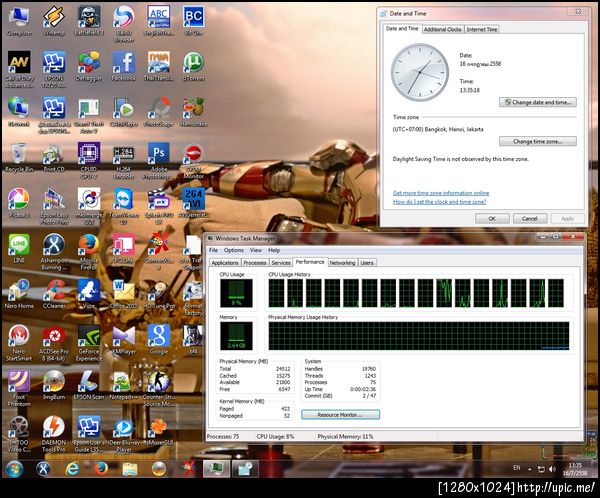Open Windows Explorer folder in the taskbar

click(x=130, y=469)
